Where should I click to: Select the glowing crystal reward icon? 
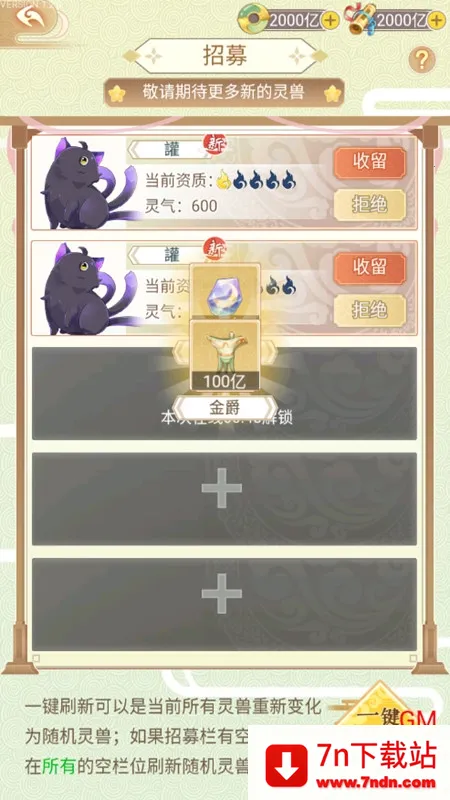coord(225,292)
